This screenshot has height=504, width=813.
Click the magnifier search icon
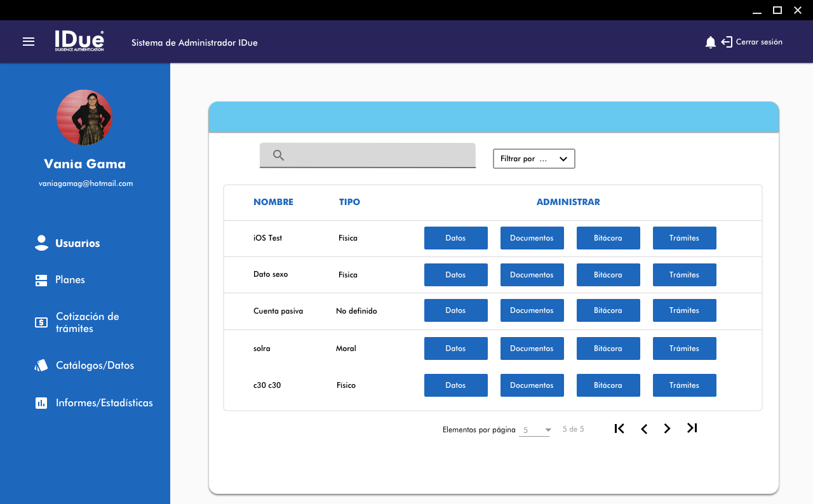click(278, 156)
